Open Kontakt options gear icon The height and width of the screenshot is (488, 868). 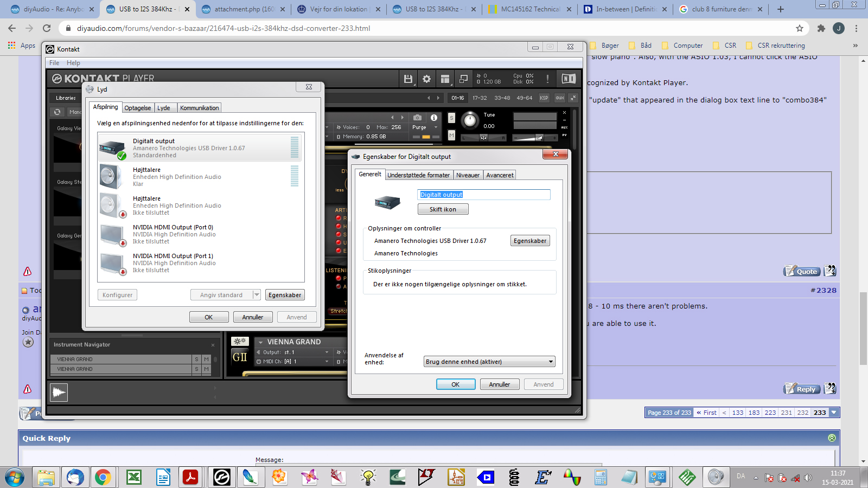click(x=426, y=79)
